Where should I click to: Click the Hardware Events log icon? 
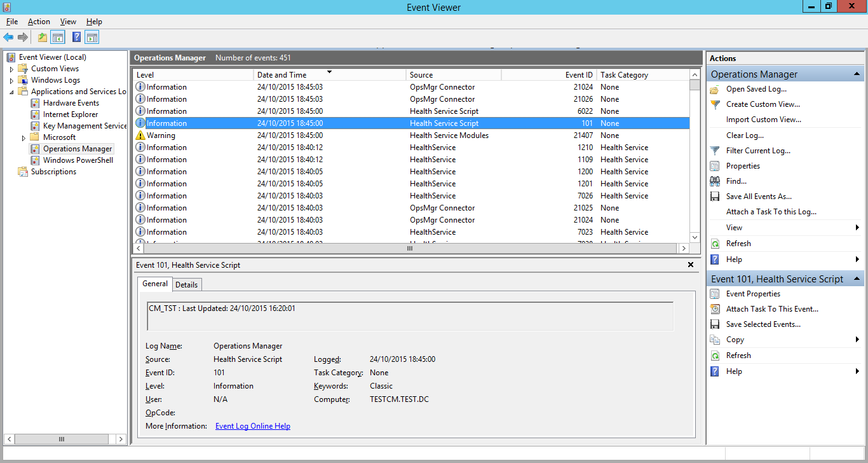[x=36, y=103]
